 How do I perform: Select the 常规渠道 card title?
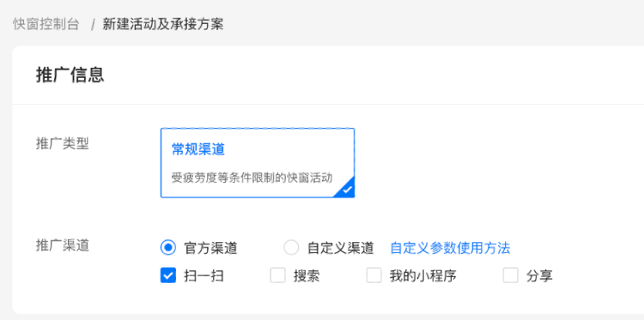(x=198, y=149)
